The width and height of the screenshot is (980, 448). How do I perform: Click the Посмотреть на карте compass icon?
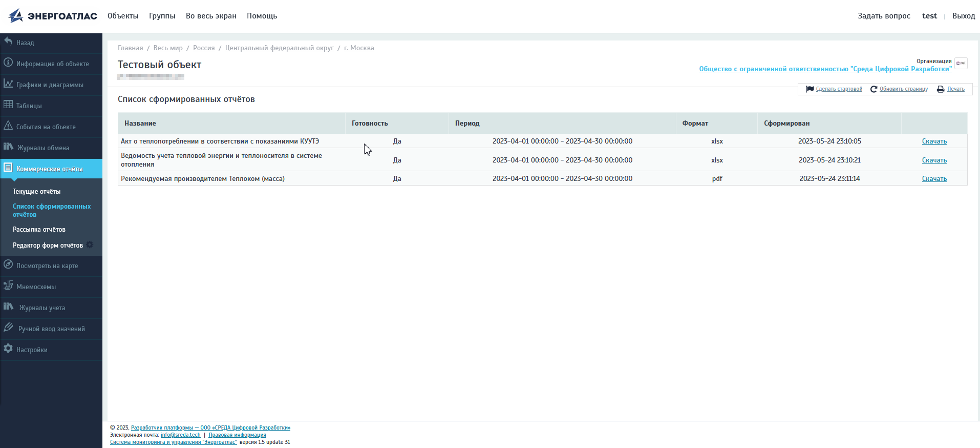(8, 264)
